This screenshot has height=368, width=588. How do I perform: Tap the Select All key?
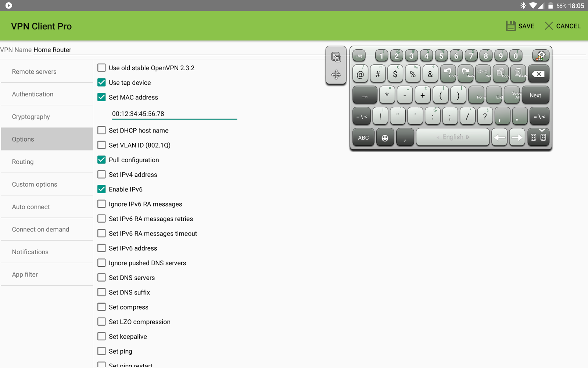tap(512, 95)
